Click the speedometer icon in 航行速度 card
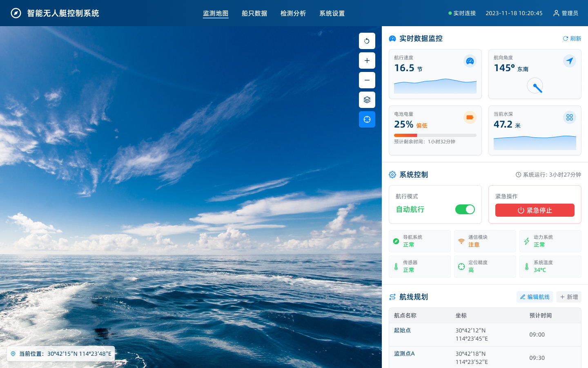Viewport: 588px width, 368px height. (470, 61)
